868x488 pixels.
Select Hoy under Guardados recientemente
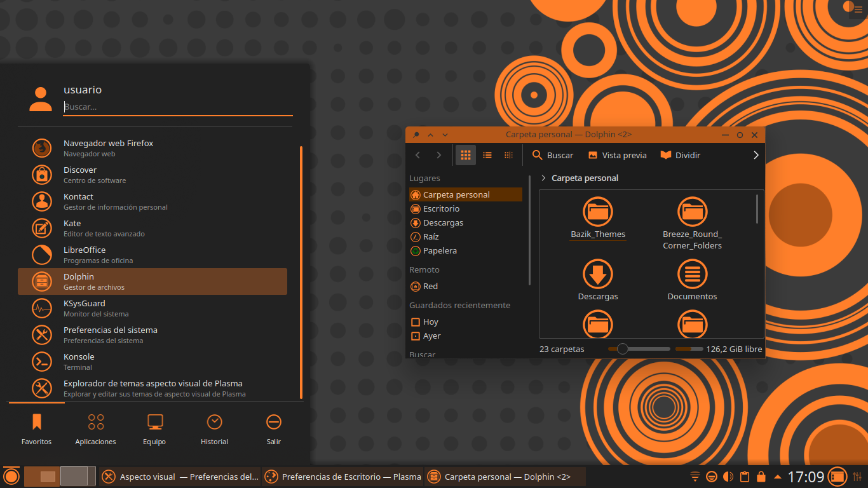(x=466, y=322)
